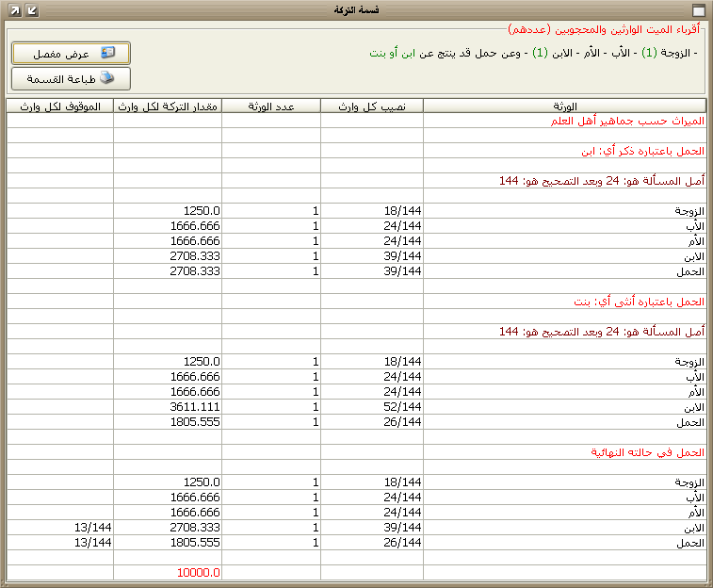
Task: Click the طباعة القسمة print button
Action: (71, 78)
